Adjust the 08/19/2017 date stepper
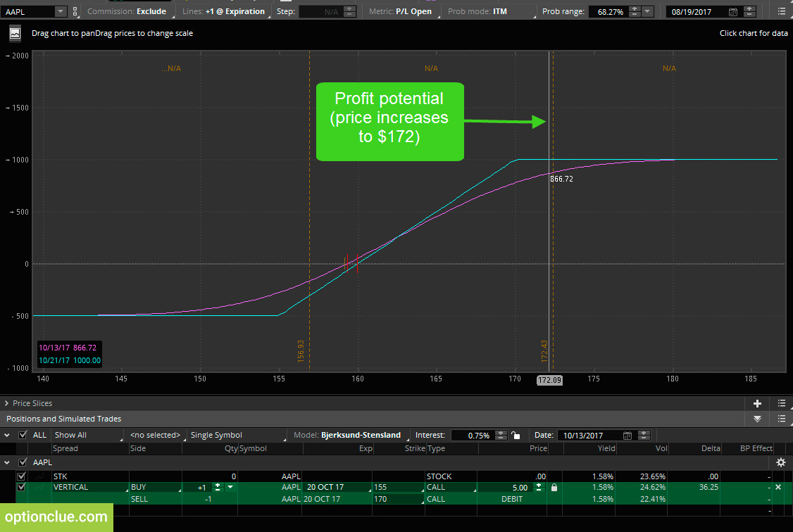This screenshot has width=793, height=532. (749, 11)
